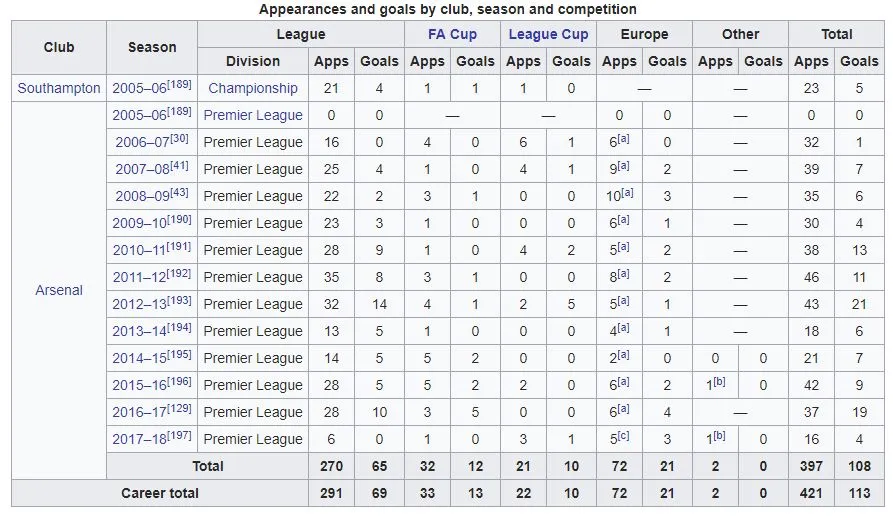Open the Championship division link

tap(253, 88)
